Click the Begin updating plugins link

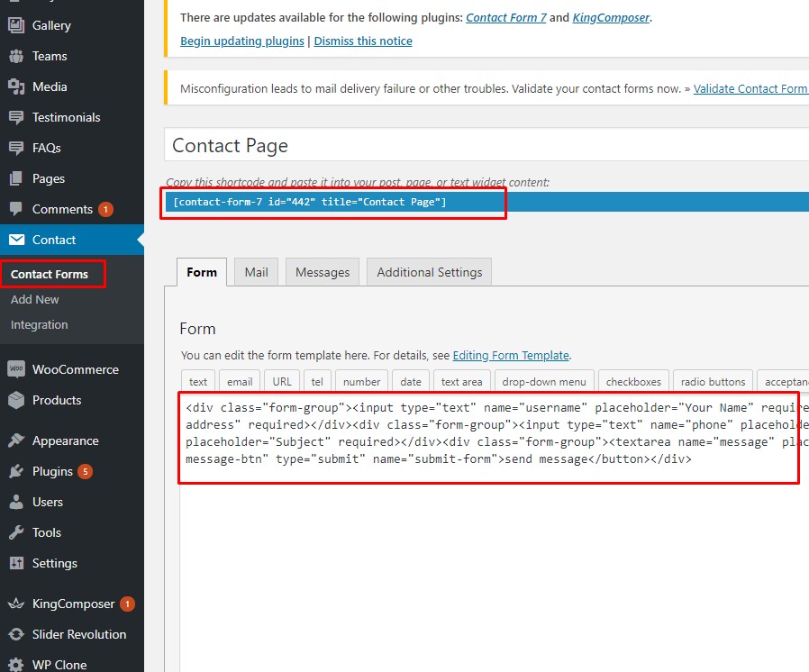click(242, 41)
